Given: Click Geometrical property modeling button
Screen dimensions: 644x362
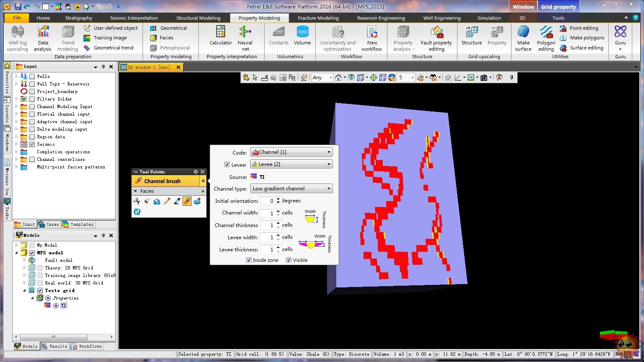Looking at the screenshot, I should click(x=169, y=28).
